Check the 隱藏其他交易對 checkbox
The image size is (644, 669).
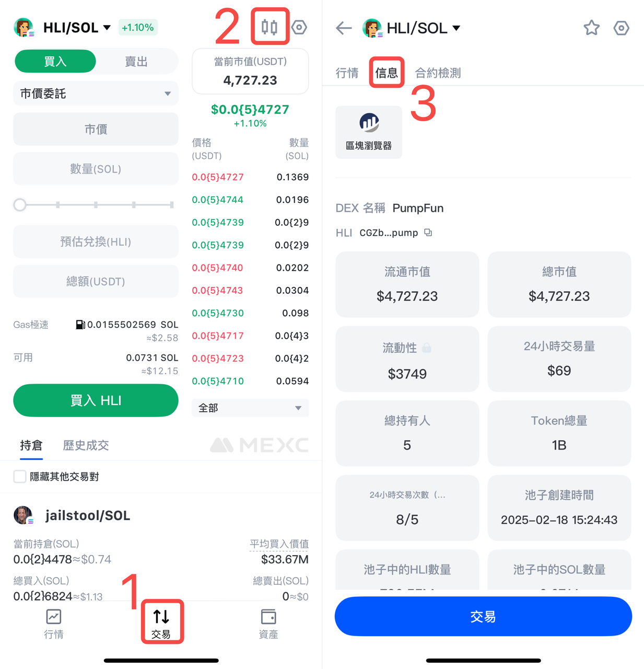pos(20,476)
